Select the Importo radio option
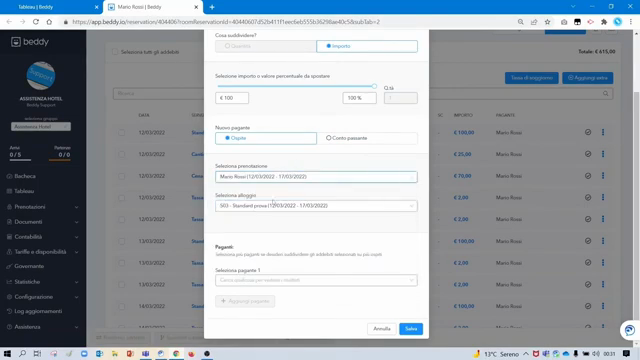The image size is (640, 360). tap(367, 46)
